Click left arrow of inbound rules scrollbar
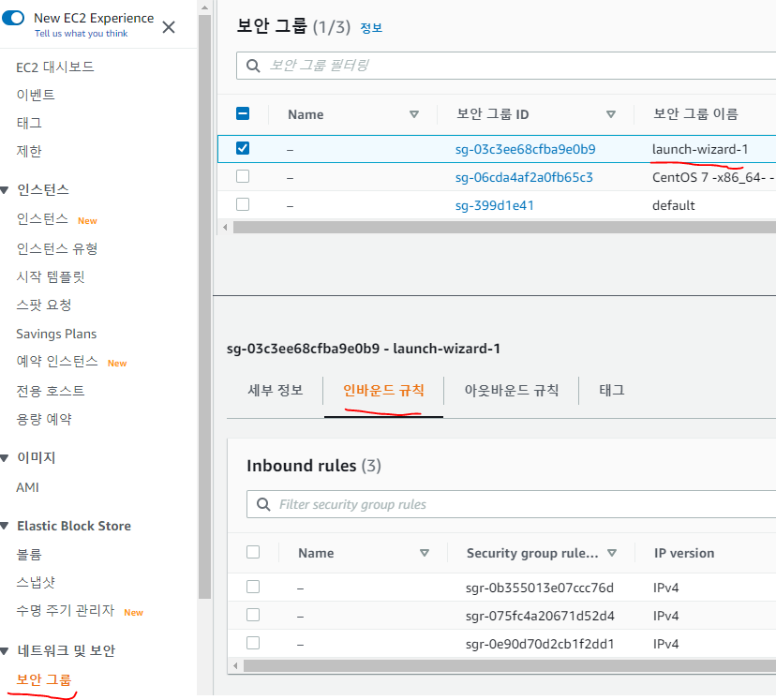776x700 pixels. 235,666
